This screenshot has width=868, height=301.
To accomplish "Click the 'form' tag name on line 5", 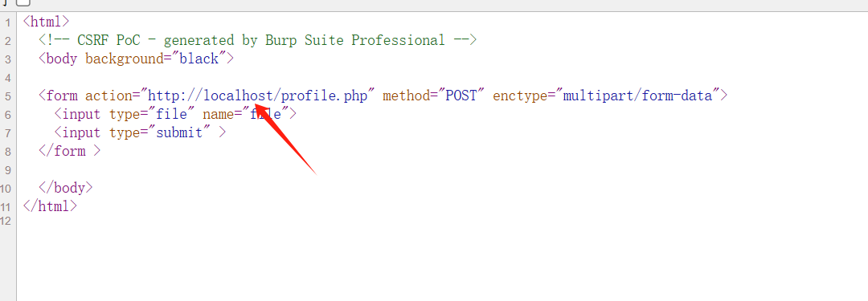I will click(x=61, y=96).
